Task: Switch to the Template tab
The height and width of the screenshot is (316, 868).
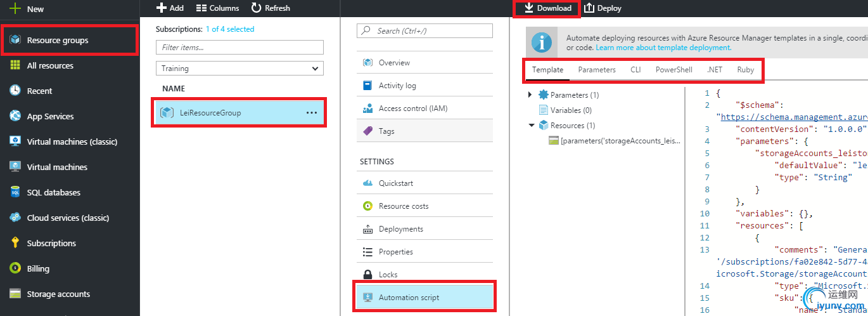Action: (548, 70)
